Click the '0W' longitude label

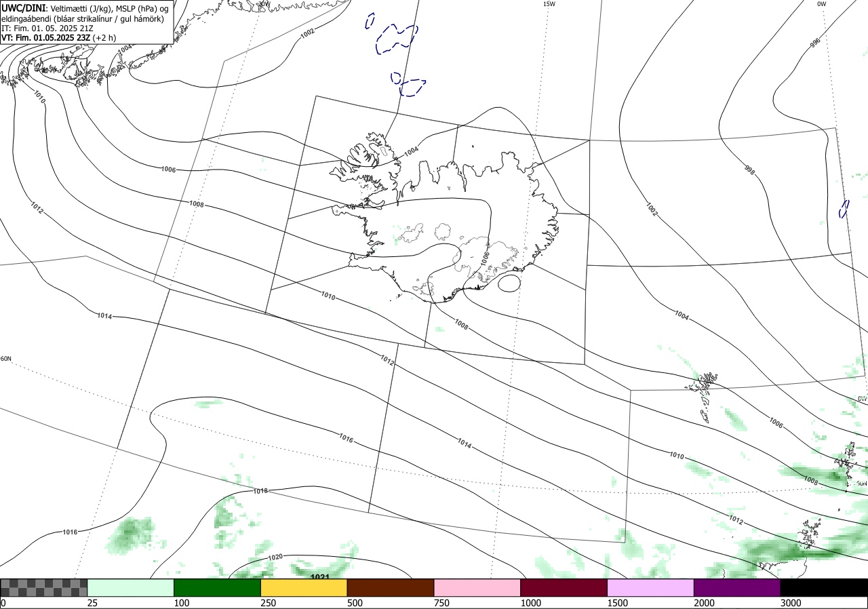click(822, 4)
